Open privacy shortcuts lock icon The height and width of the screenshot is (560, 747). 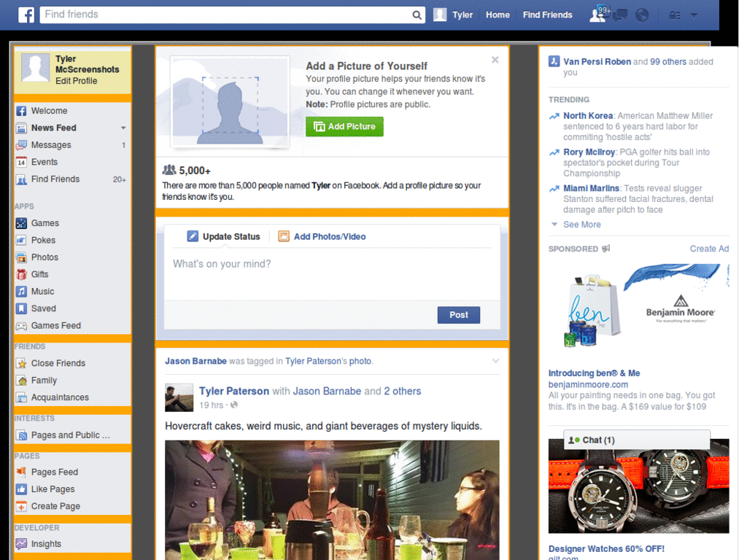click(675, 15)
